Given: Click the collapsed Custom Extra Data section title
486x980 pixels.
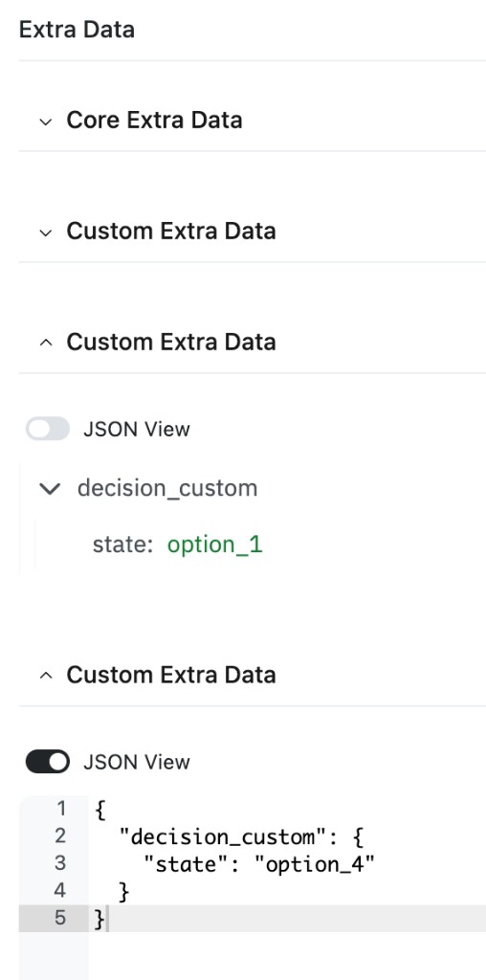Looking at the screenshot, I should (x=171, y=232).
